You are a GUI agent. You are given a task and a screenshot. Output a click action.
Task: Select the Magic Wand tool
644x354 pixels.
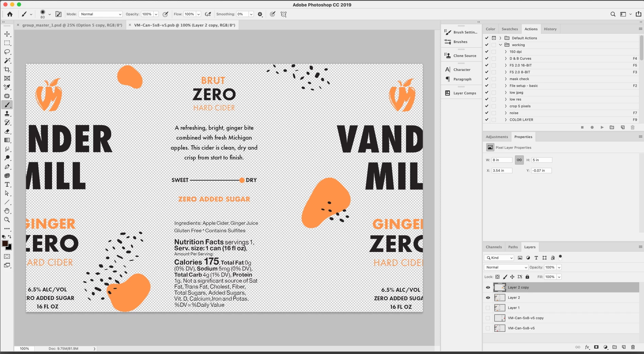[x=7, y=61]
